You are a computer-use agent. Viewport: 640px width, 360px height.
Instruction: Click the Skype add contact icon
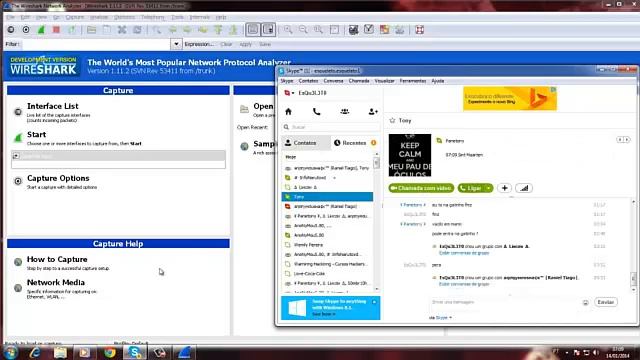tap(373, 111)
